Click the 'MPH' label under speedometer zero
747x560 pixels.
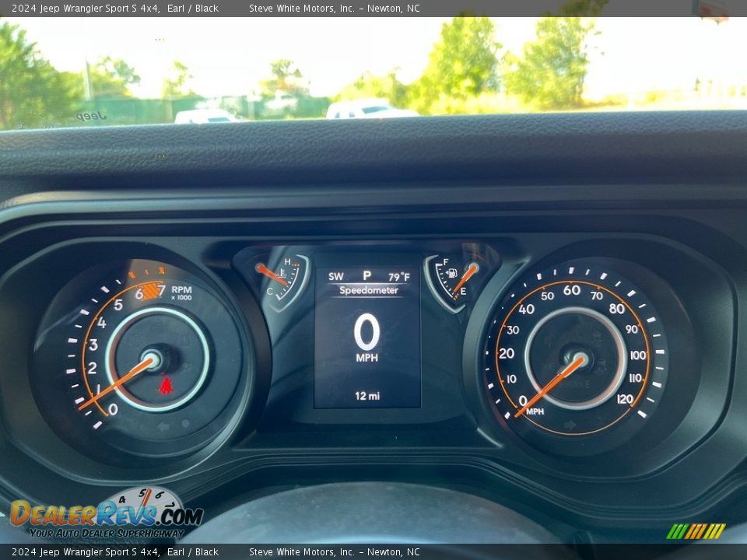tap(535, 411)
